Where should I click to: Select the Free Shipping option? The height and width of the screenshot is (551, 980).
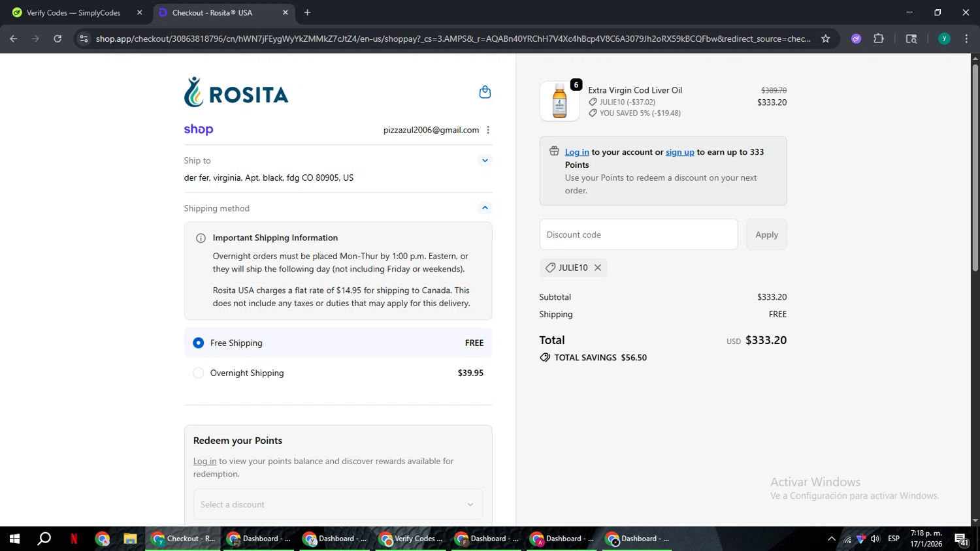coord(338,343)
